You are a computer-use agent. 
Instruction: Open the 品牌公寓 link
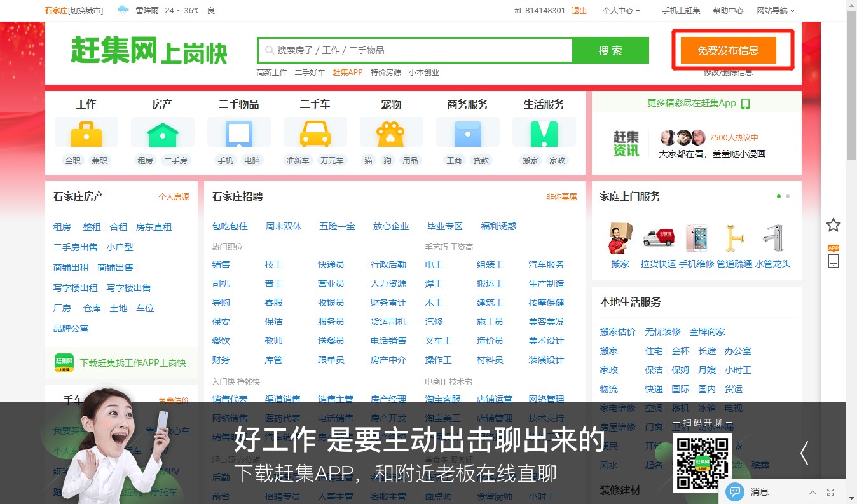click(x=71, y=329)
